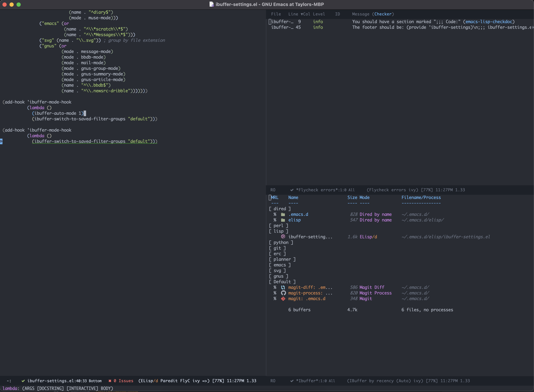Click the red git icon beside magit: .emacs.d
Screen dimensions: 534x392
pyautogui.click(x=283, y=298)
